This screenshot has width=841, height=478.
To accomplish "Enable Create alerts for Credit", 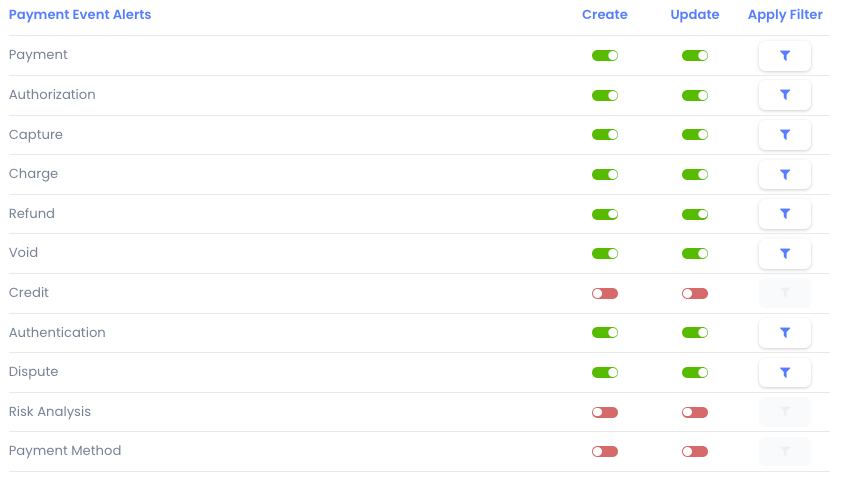I will [605, 293].
